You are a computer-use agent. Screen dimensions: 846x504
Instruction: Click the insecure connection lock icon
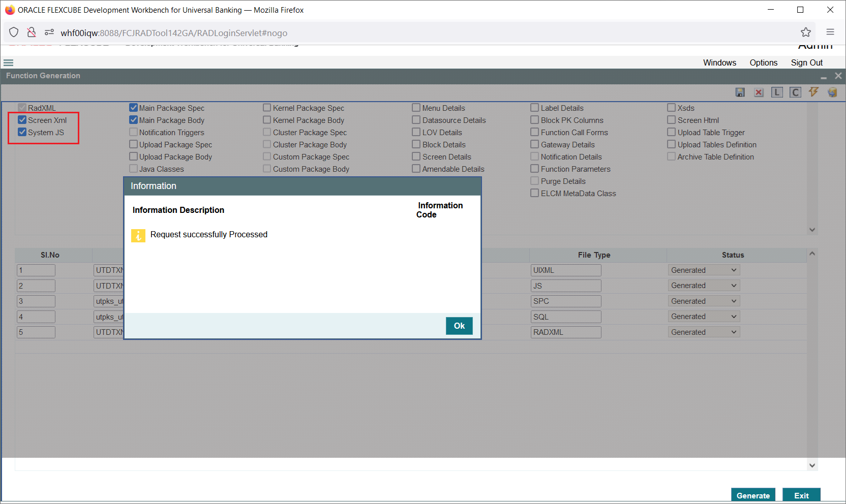click(x=32, y=33)
